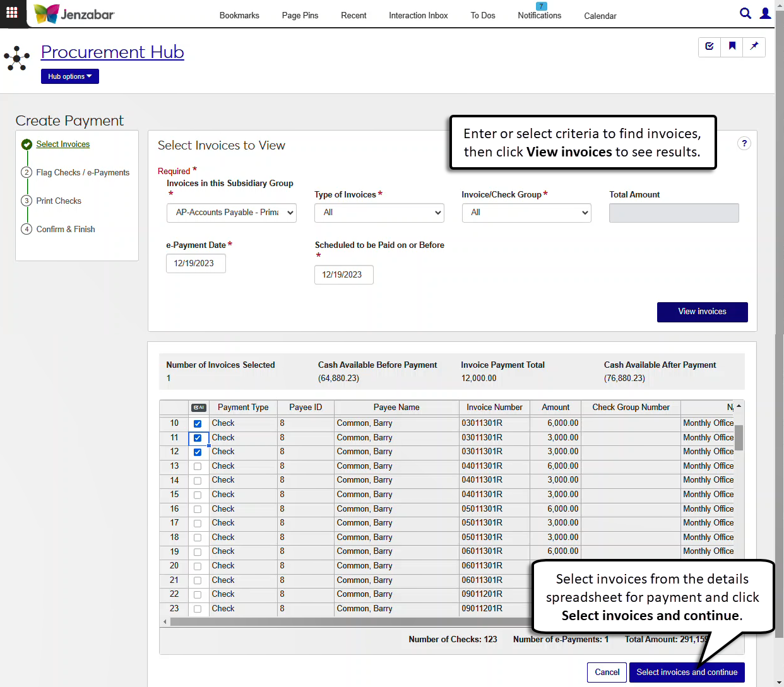Click the grid horizontal scrollbar
The image size is (784, 687).
point(347,621)
